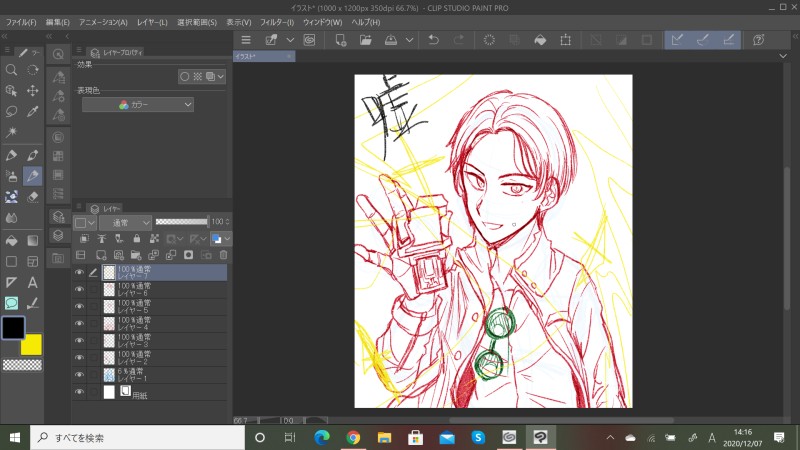Toggle first snap-to-ruler button in command bar
Viewport: 800px width, 450px height.
[x=677, y=40]
